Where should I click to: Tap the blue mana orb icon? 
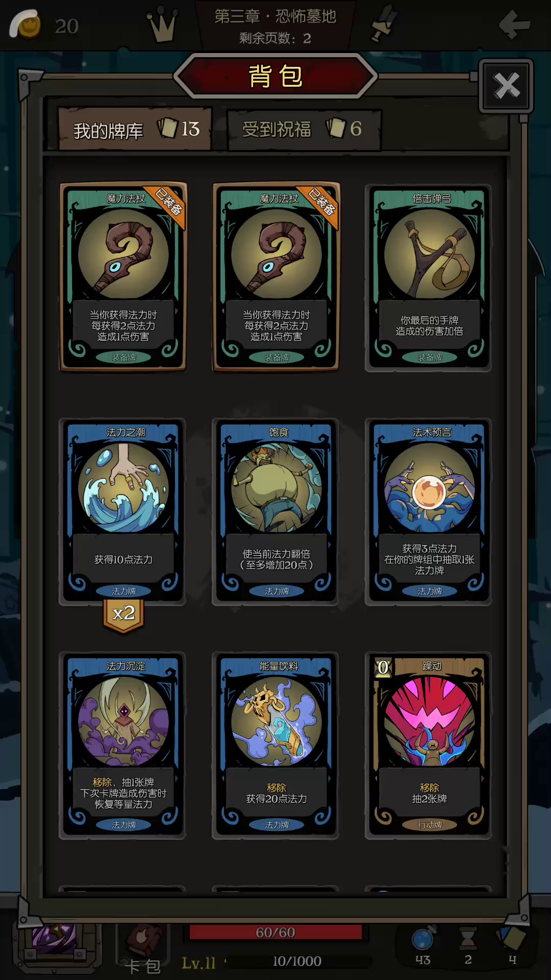tap(423, 939)
